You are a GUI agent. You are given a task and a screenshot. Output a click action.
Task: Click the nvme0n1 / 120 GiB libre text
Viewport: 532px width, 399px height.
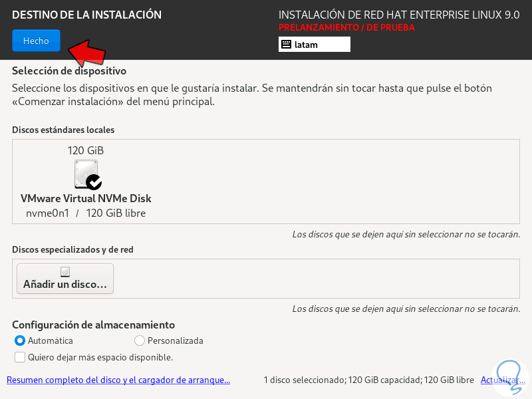(86, 213)
